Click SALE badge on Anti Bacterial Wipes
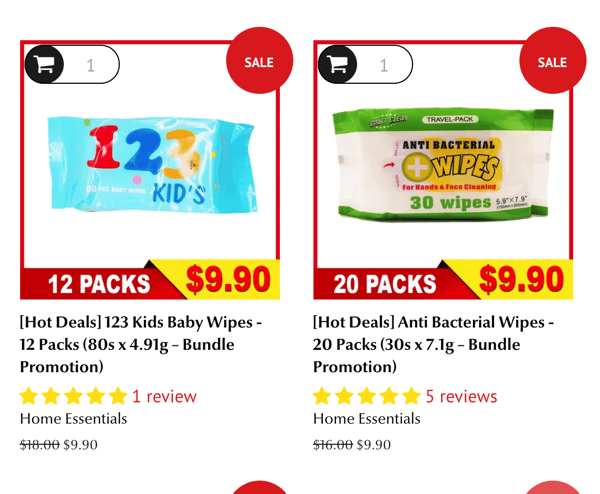The height and width of the screenshot is (494, 600). coord(553,60)
